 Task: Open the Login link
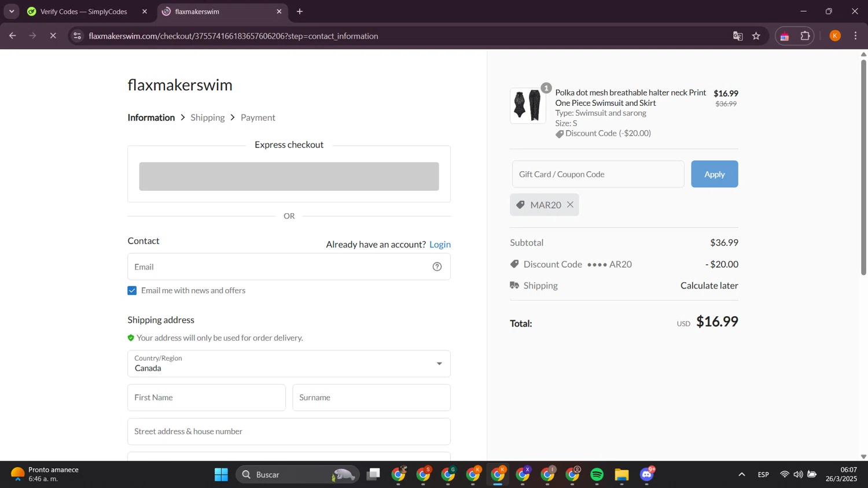440,245
